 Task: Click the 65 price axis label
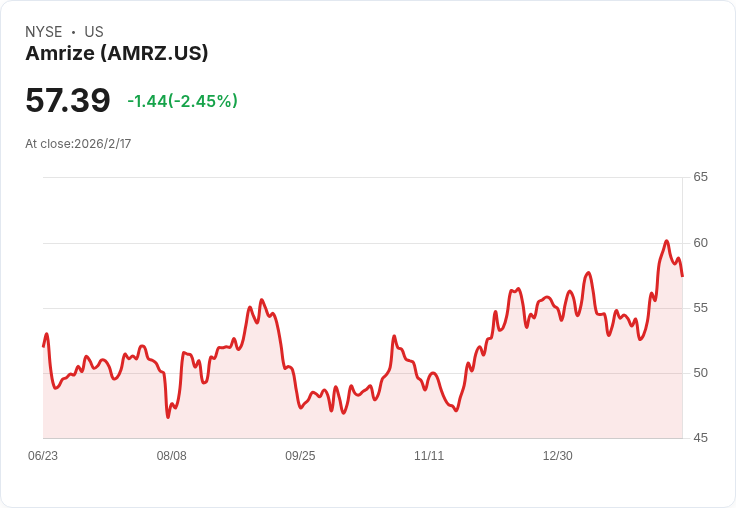click(x=700, y=177)
